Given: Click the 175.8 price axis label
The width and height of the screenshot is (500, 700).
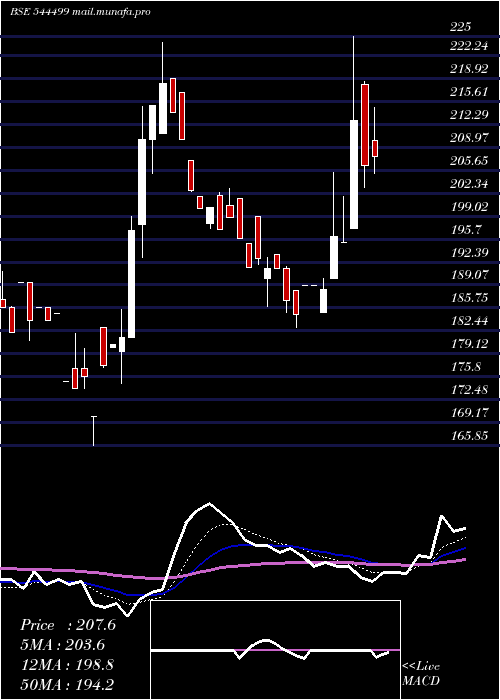Looking at the screenshot, I should tap(466, 367).
